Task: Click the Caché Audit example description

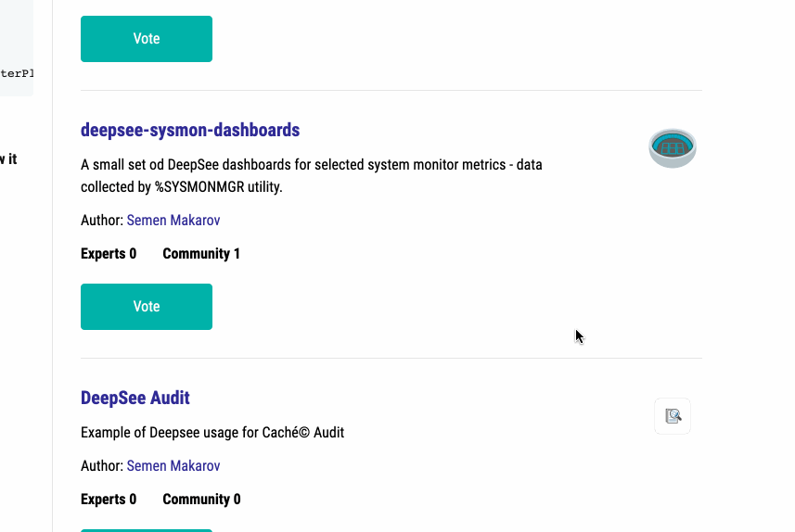Action: (212, 432)
